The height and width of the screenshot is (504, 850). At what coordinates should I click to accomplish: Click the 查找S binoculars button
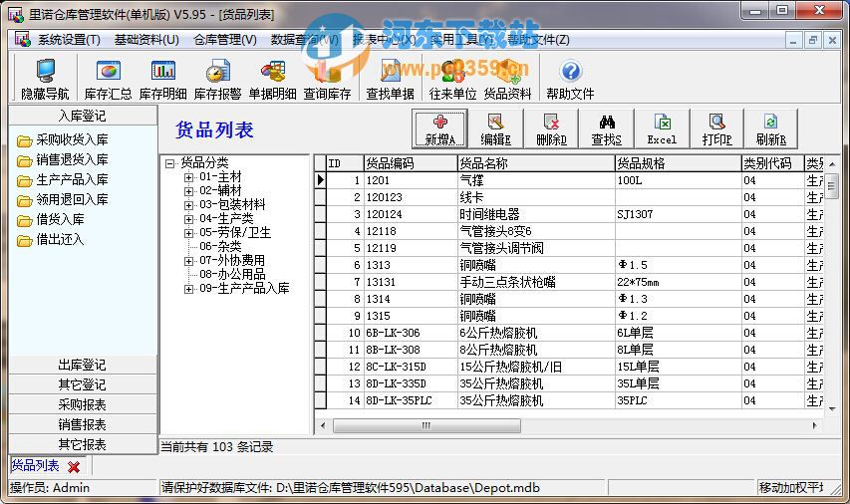(607, 128)
